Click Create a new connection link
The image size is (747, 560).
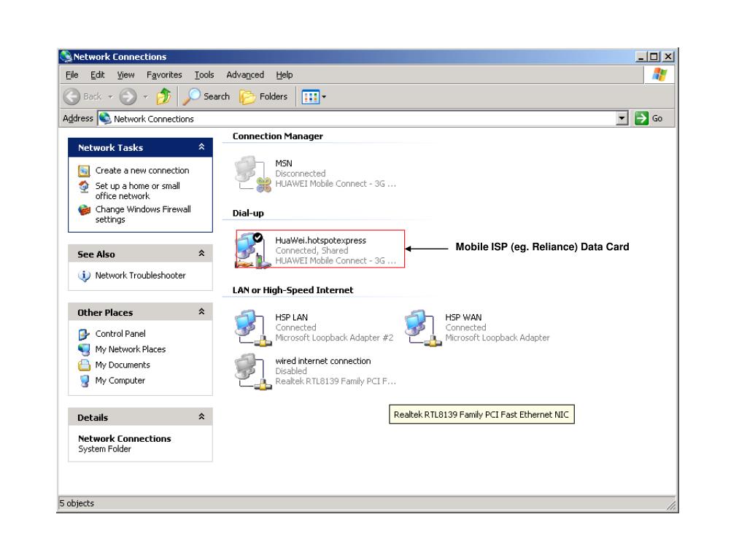[x=142, y=171]
